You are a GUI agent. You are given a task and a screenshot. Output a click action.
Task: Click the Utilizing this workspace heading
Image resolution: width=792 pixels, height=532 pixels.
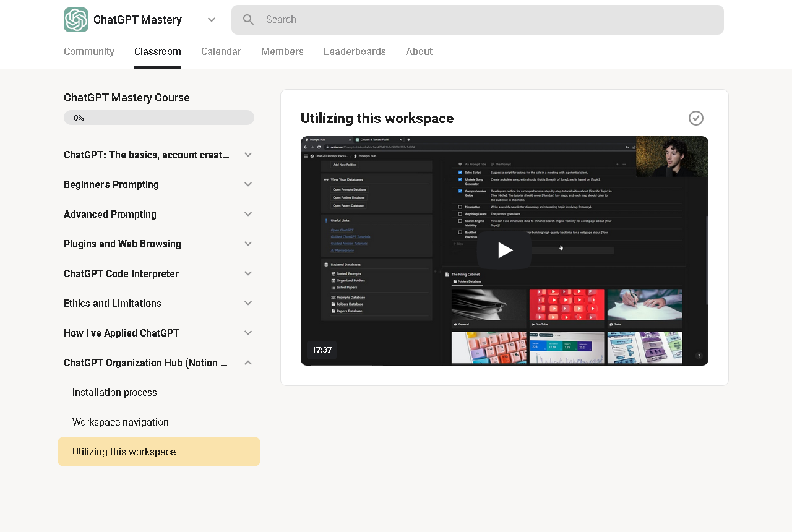tap(377, 118)
